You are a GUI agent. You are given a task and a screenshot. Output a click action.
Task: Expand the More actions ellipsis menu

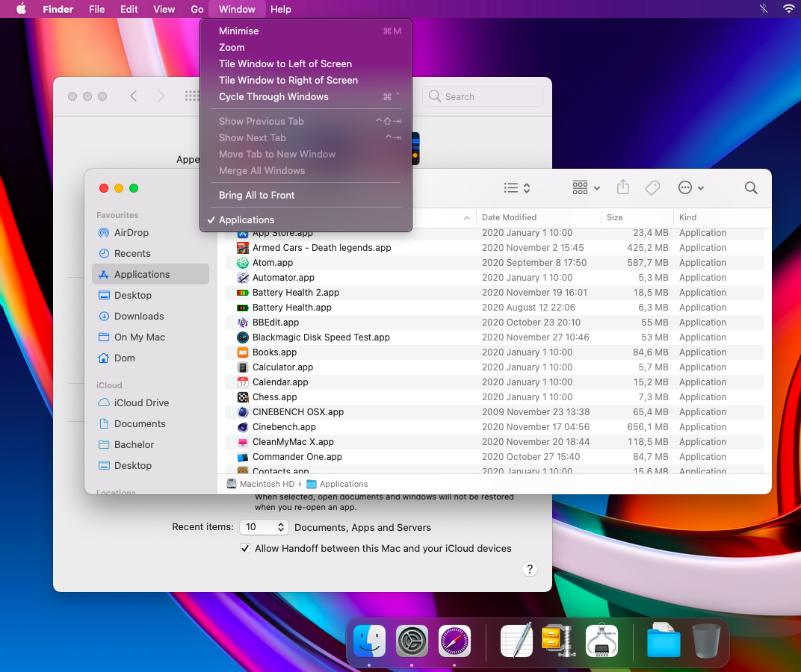click(690, 188)
